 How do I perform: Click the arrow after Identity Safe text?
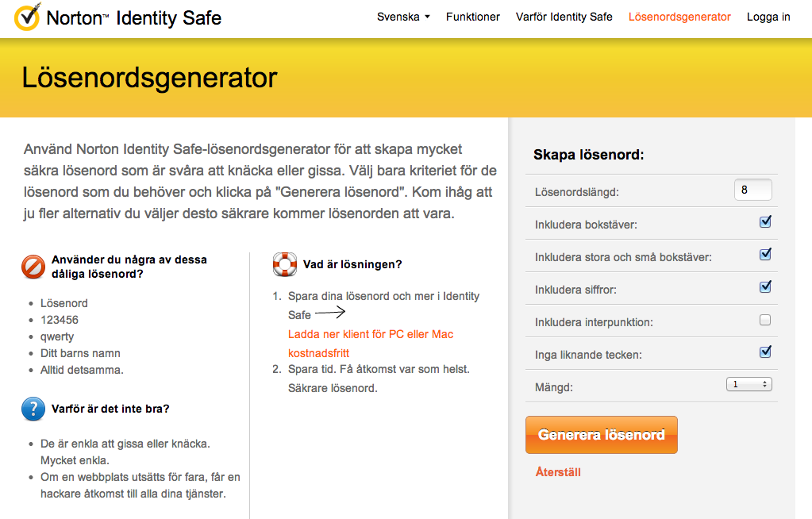(331, 313)
